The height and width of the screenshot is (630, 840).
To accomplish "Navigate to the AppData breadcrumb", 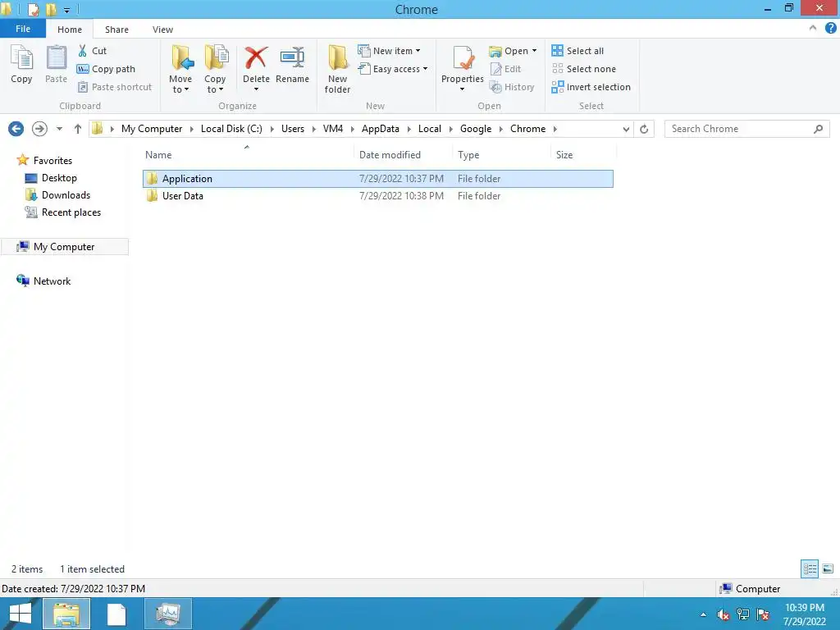I will pyautogui.click(x=381, y=129).
